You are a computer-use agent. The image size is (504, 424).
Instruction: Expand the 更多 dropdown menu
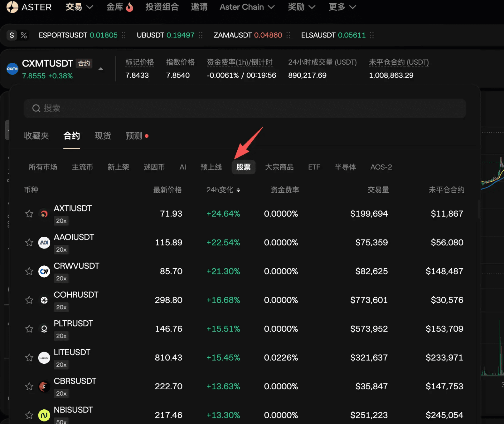click(342, 7)
